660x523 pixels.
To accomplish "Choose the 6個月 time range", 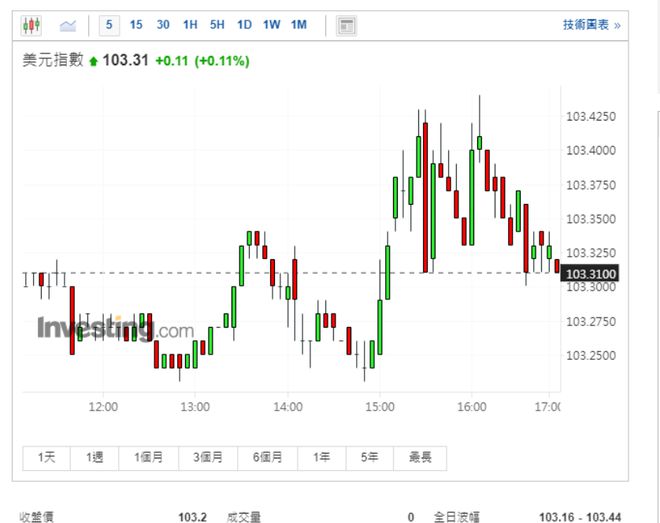I will (x=268, y=458).
